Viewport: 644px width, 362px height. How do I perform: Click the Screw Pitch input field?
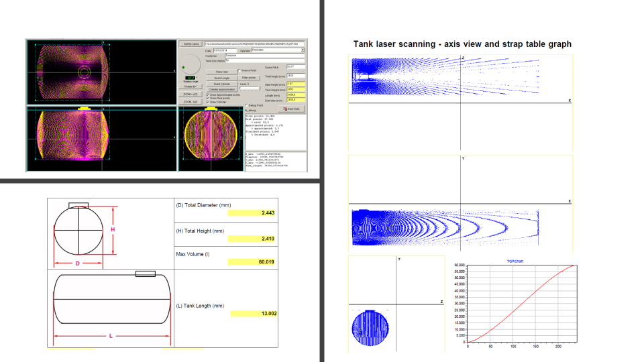pos(296,66)
